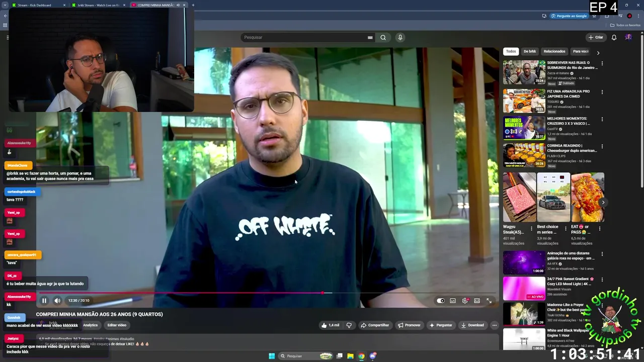Select the Relacionados filter chip

(x=554, y=51)
